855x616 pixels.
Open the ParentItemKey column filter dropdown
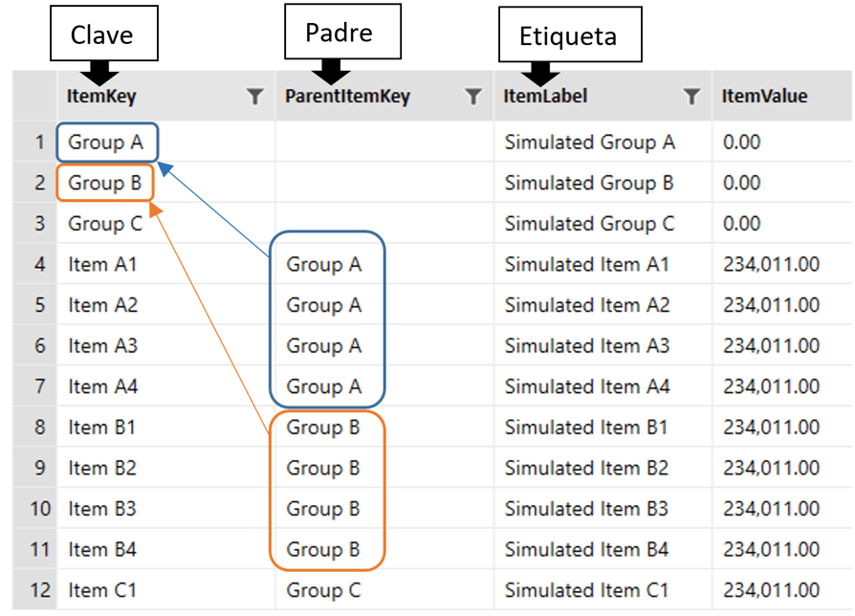472,96
